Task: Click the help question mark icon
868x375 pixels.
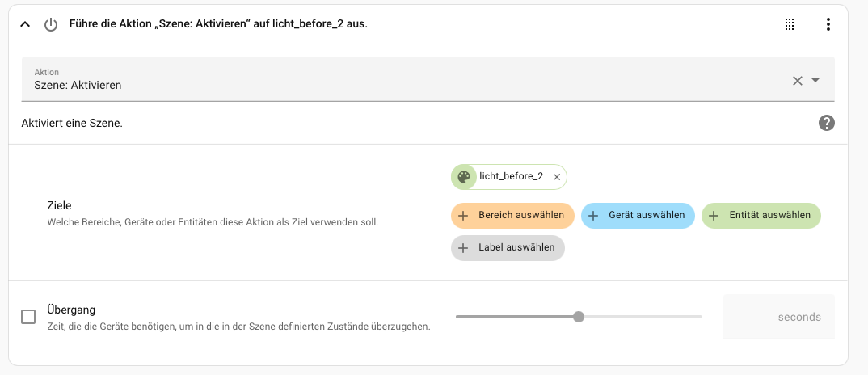Action: (x=826, y=123)
